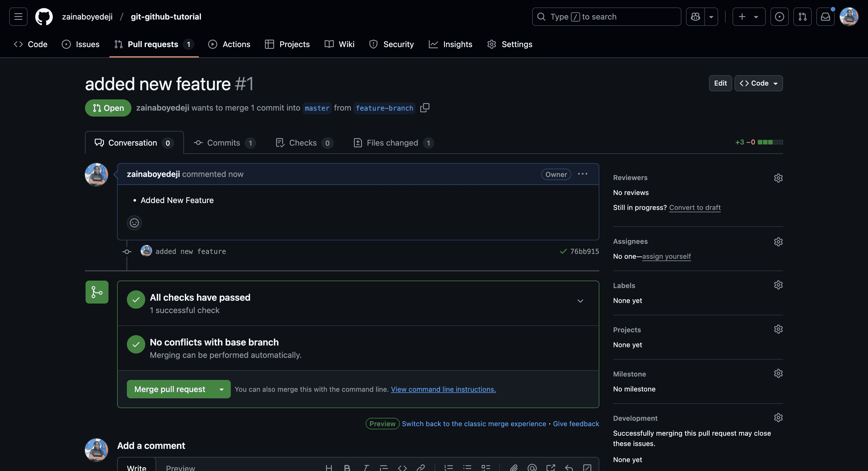Click Convert to draft link

click(x=694, y=207)
